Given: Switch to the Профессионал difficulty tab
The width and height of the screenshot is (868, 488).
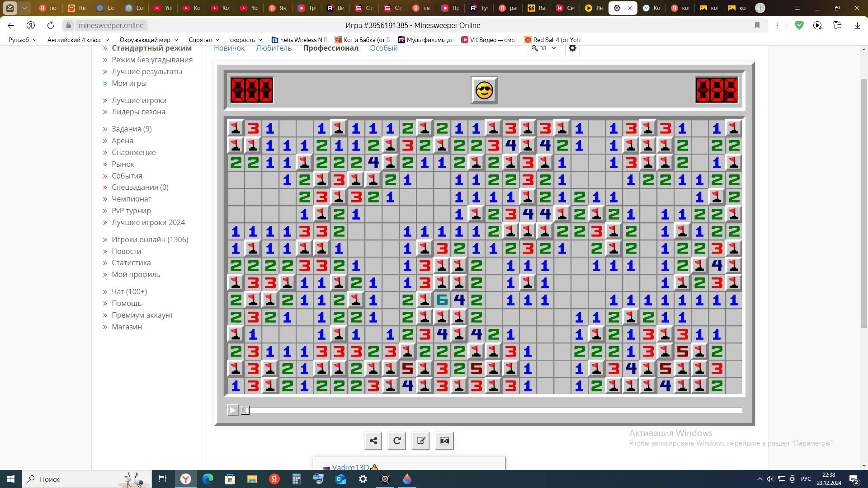Looking at the screenshot, I should point(331,48).
